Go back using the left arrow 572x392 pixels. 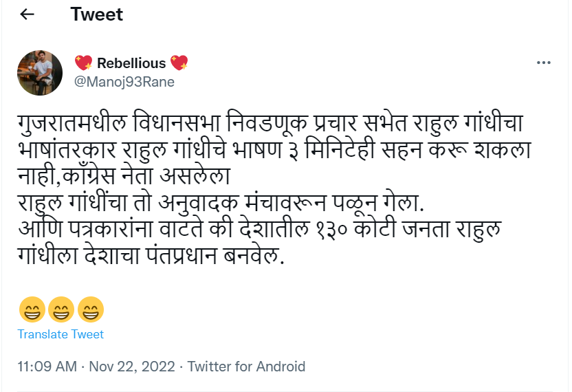click(27, 14)
